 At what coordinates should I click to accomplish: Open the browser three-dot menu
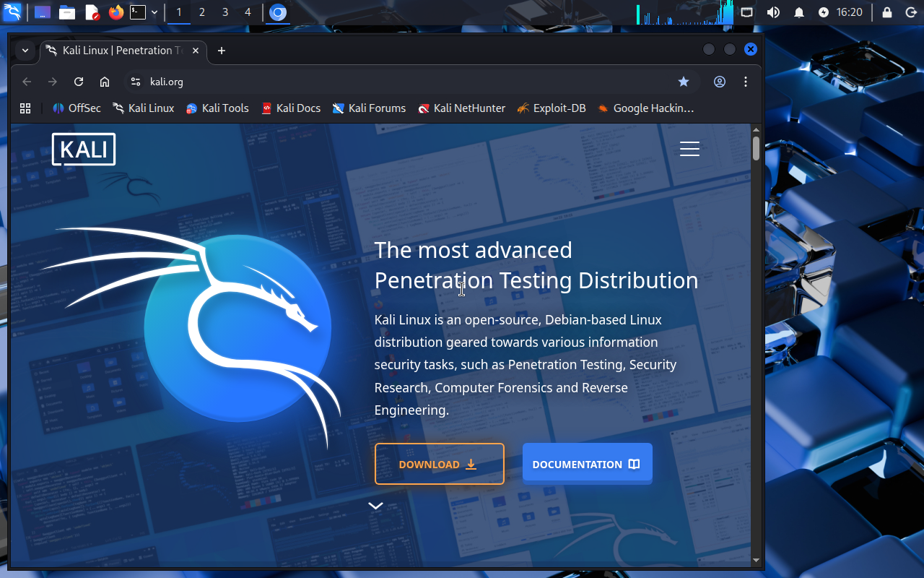[x=746, y=82]
